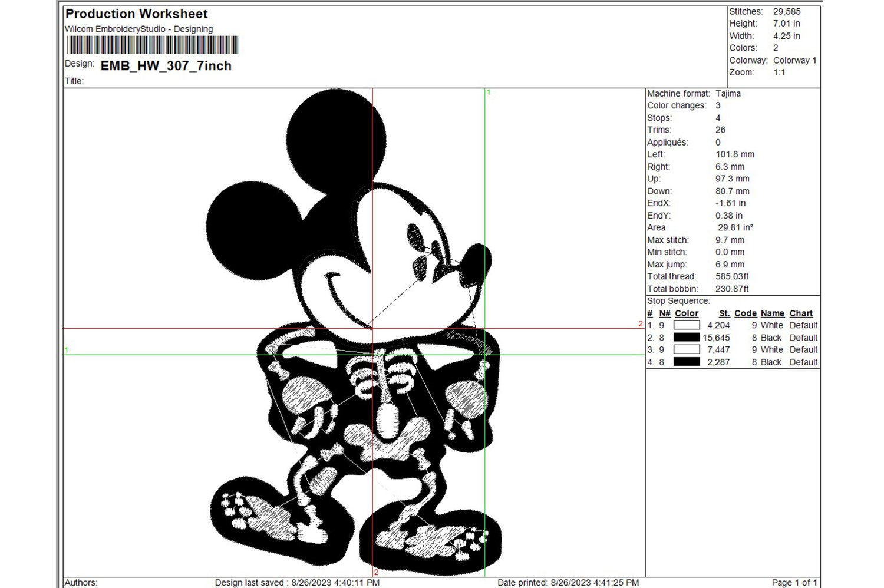884x588 pixels.
Task: Click the black swatch in stop row 2
Action: point(687,338)
